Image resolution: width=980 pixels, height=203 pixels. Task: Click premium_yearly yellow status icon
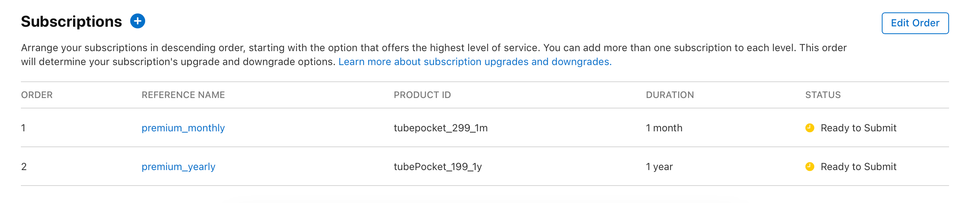pos(810,167)
